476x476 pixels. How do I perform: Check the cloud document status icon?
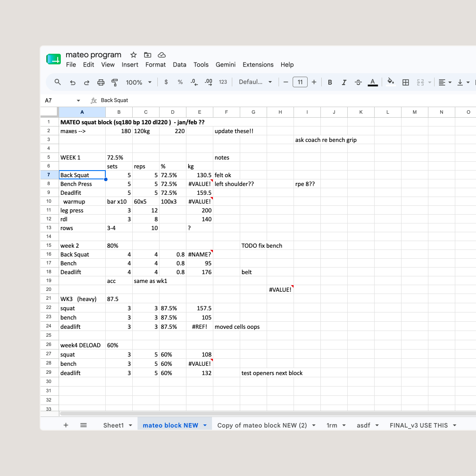coord(161,55)
